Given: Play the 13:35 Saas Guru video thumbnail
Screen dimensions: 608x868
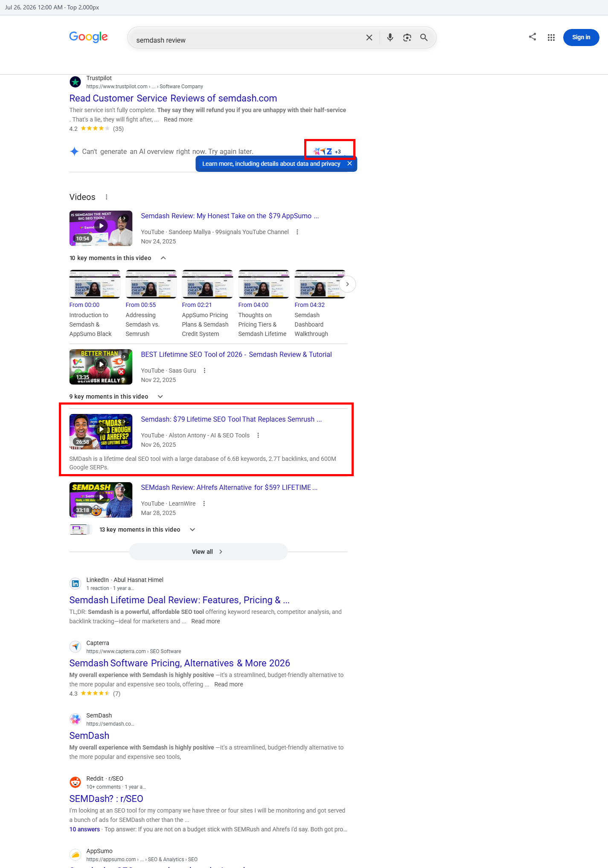Looking at the screenshot, I should [101, 367].
